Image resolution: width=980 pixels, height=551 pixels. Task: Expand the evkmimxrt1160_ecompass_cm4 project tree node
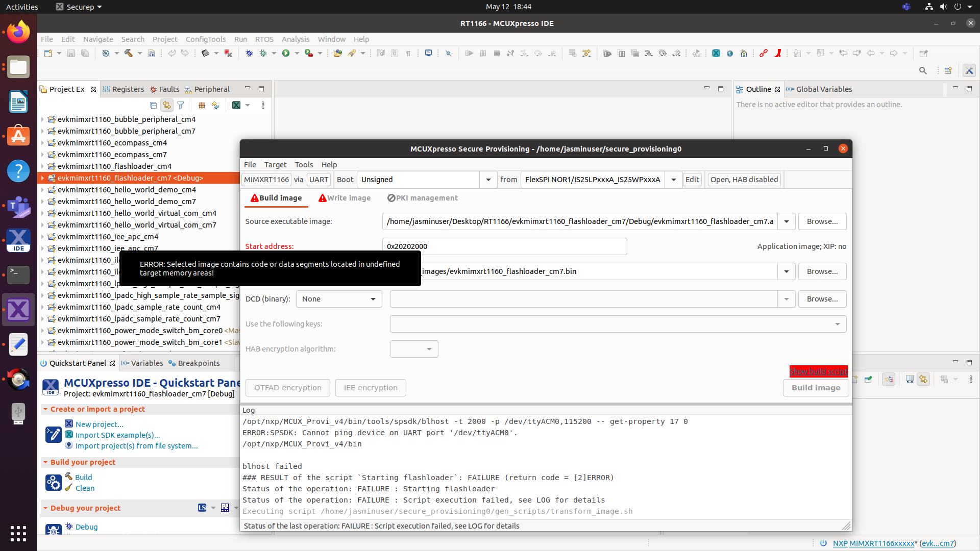(42, 143)
